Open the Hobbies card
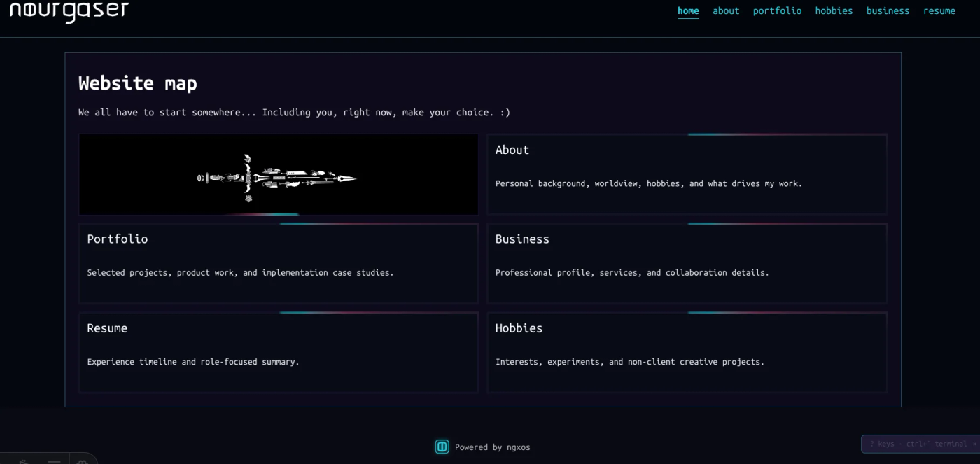This screenshot has width=980, height=464. click(x=687, y=352)
